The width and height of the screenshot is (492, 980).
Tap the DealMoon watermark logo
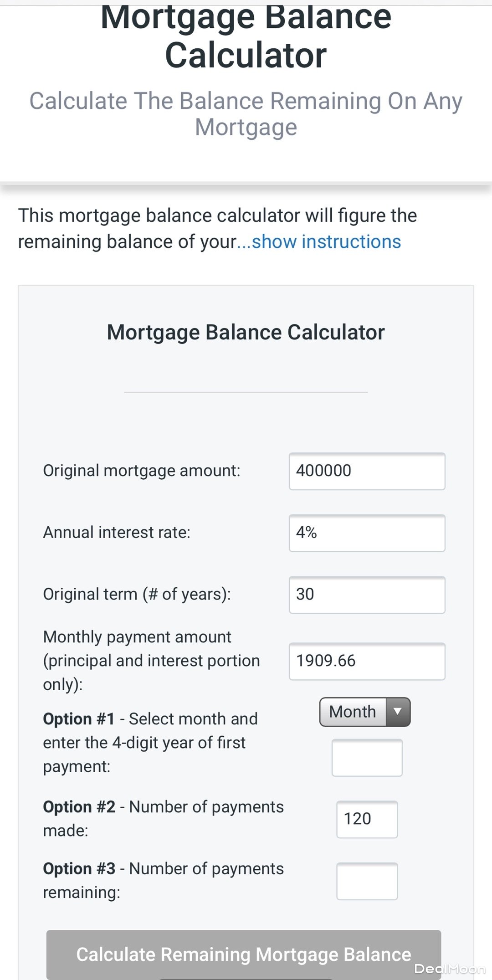coord(449,969)
